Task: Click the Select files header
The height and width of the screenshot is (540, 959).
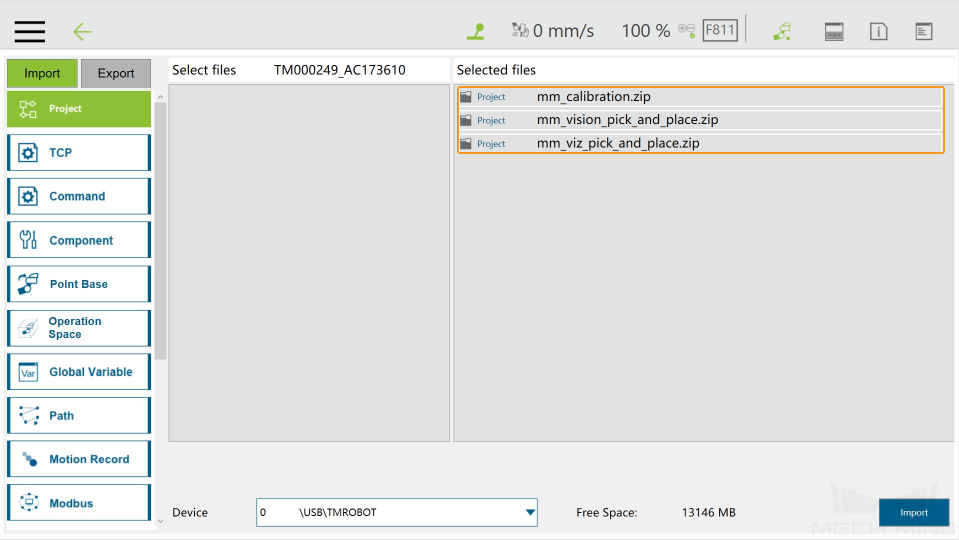Action: [204, 70]
